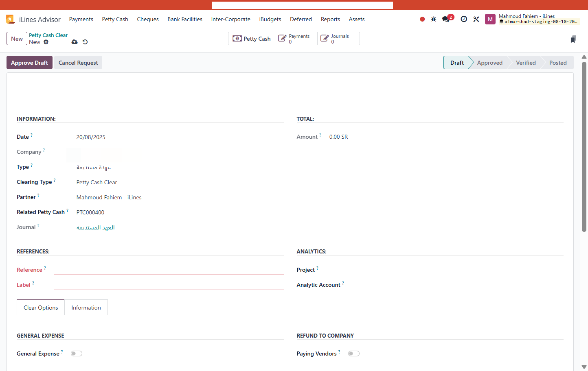This screenshot has width=588, height=371.
Task: Click the red recording dot icon
Action: pos(422,19)
